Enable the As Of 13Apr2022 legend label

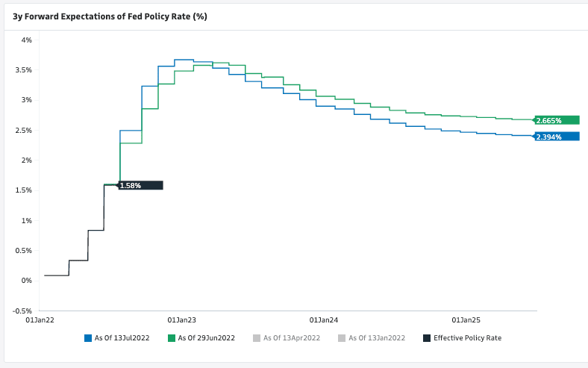tap(293, 338)
